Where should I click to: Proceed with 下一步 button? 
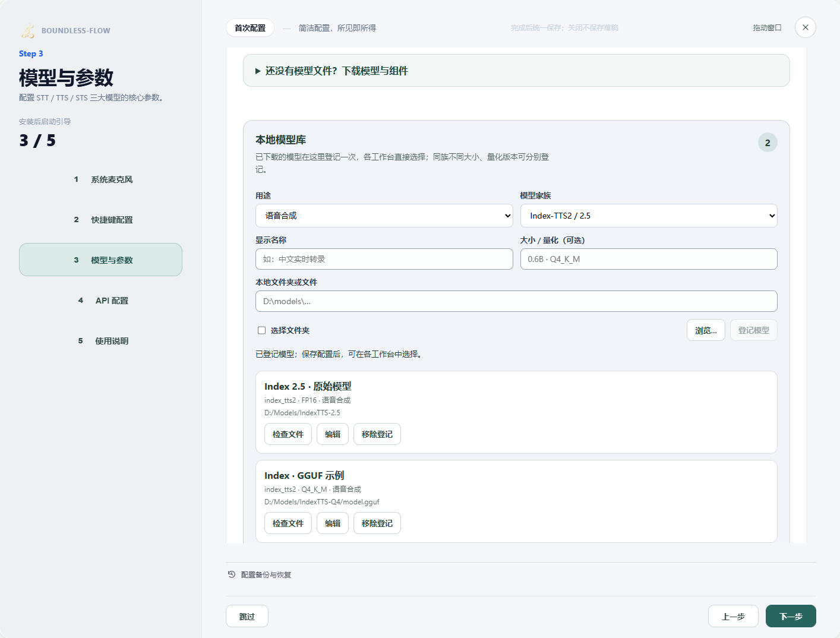tap(791, 616)
